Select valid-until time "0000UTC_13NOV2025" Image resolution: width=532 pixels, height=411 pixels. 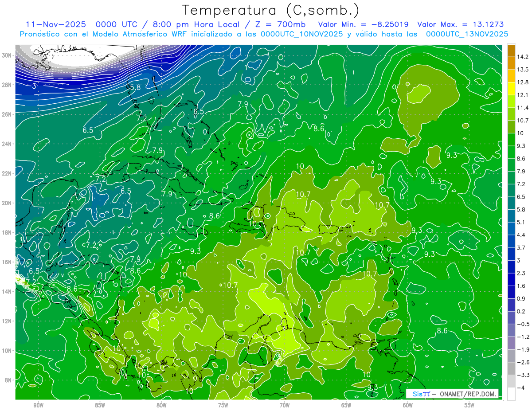point(467,34)
